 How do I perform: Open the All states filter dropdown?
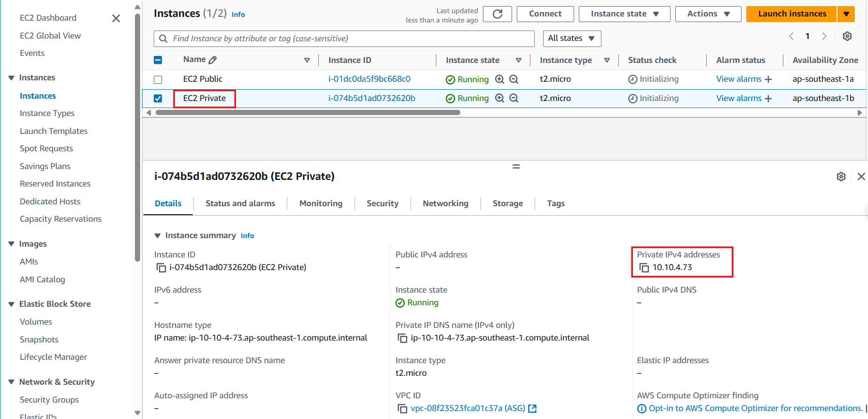coord(572,39)
